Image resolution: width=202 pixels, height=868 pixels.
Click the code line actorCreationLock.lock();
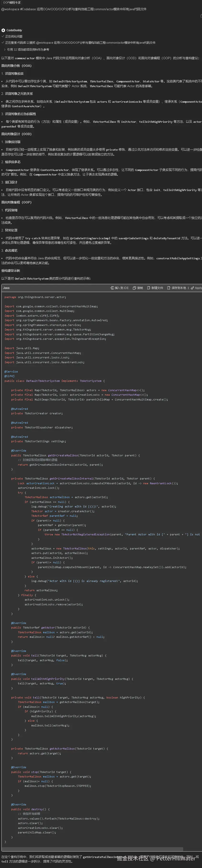click(x=38, y=488)
